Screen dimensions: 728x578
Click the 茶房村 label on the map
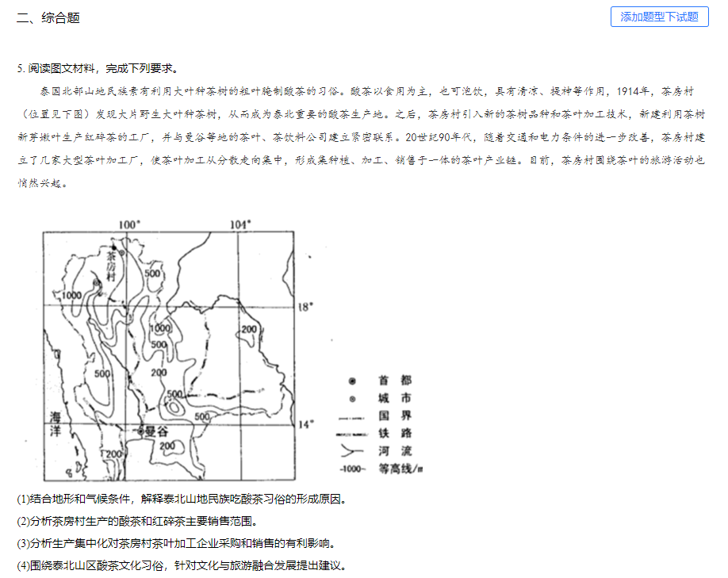click(111, 270)
